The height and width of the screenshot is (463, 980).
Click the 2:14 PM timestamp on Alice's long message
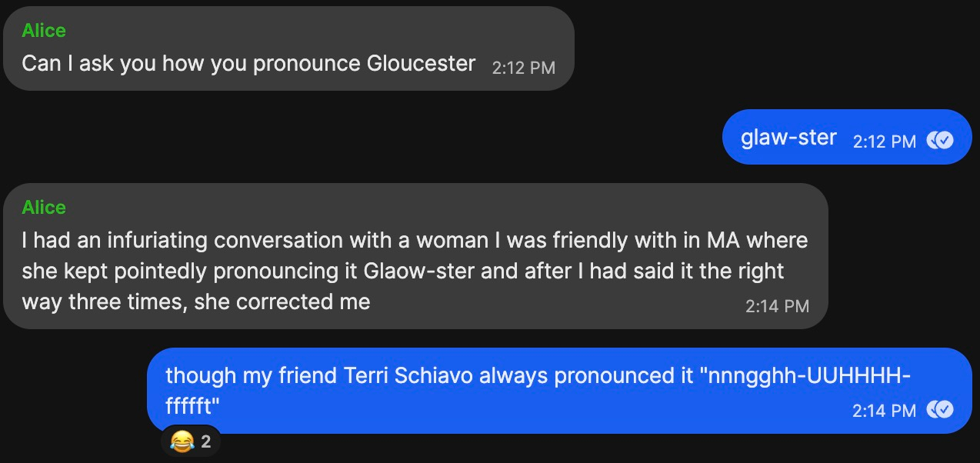point(777,306)
